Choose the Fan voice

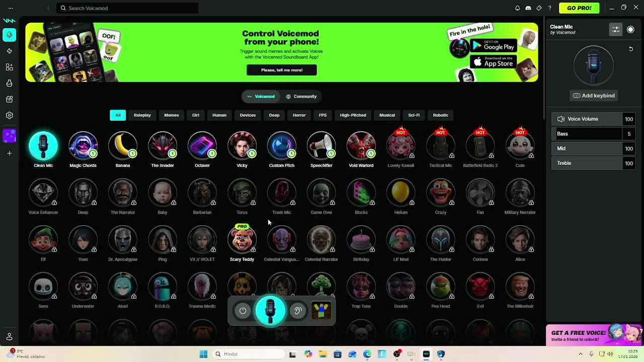(480, 193)
